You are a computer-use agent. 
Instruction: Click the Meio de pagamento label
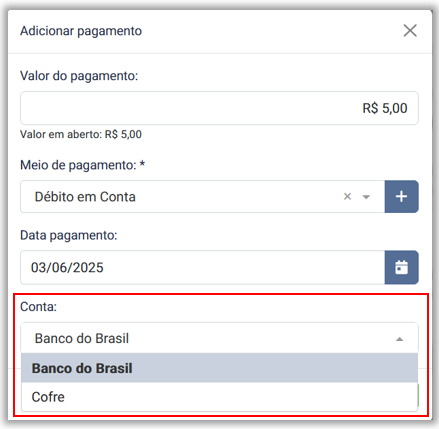[78, 165]
